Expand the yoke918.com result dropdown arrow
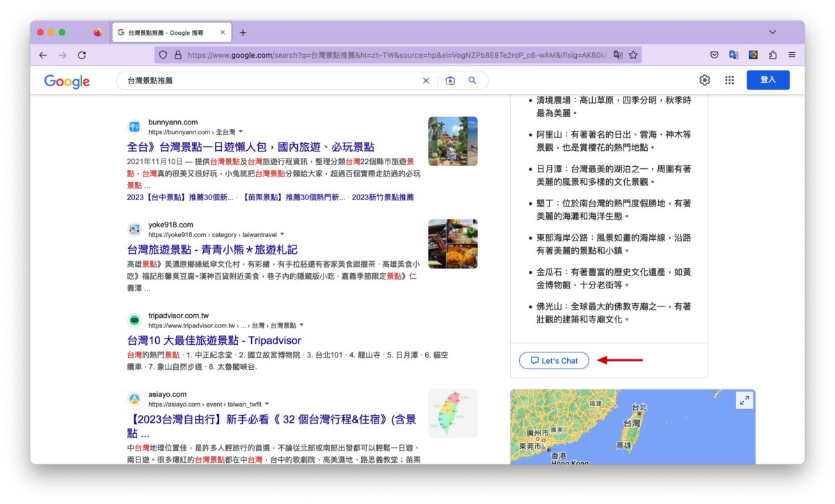Screen dimensions: 835x504 [x=282, y=234]
